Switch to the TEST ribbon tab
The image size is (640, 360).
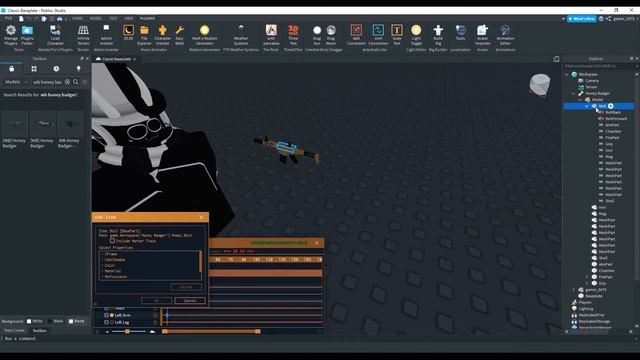click(x=113, y=18)
